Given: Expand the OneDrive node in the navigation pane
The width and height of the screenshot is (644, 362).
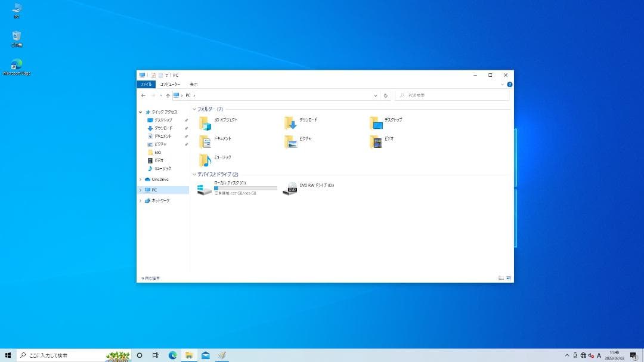Looking at the screenshot, I should click(x=141, y=179).
